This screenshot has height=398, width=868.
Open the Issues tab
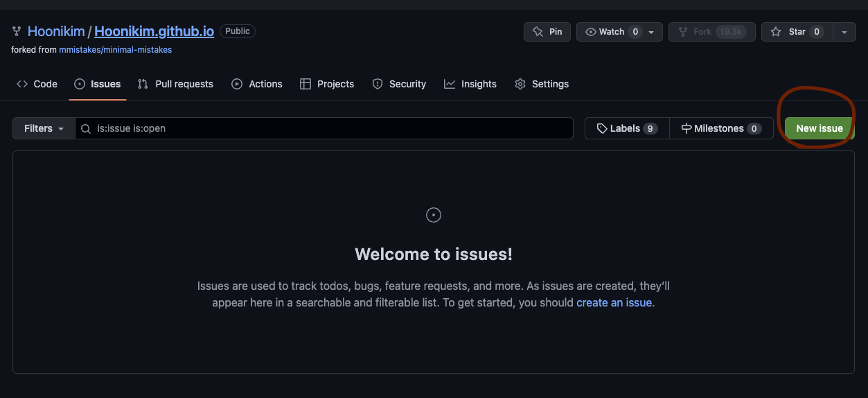point(98,84)
